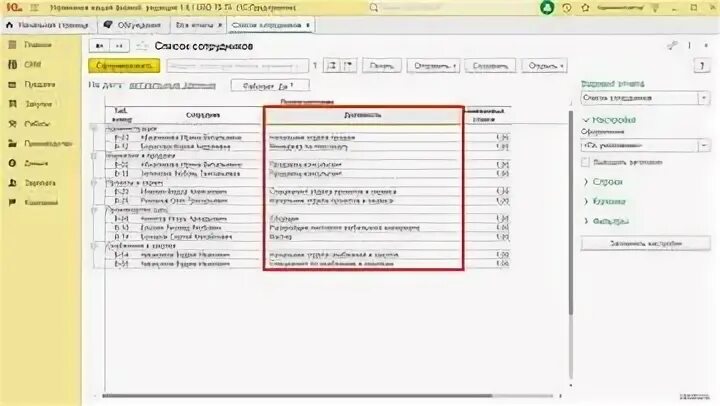The image size is (720, 406).
Task: Open help with the question mark button
Action: 702,66
